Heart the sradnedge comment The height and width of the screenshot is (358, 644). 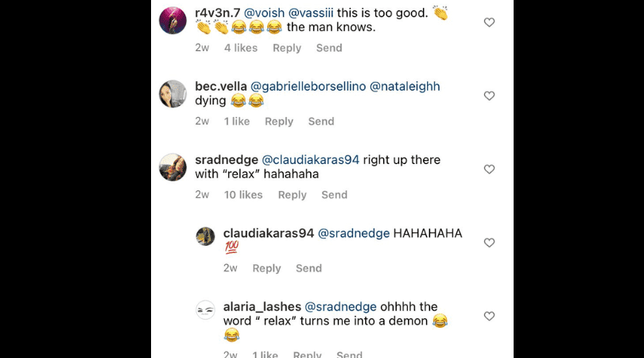pos(489,169)
